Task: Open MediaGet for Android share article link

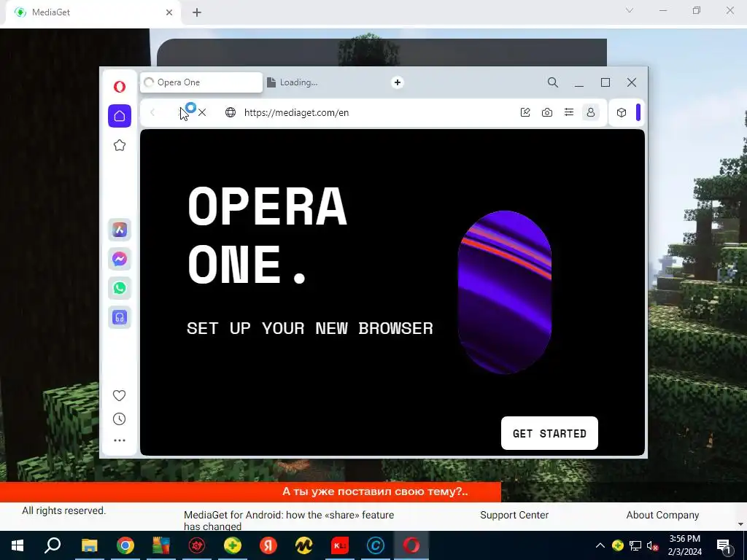Action: [289, 521]
